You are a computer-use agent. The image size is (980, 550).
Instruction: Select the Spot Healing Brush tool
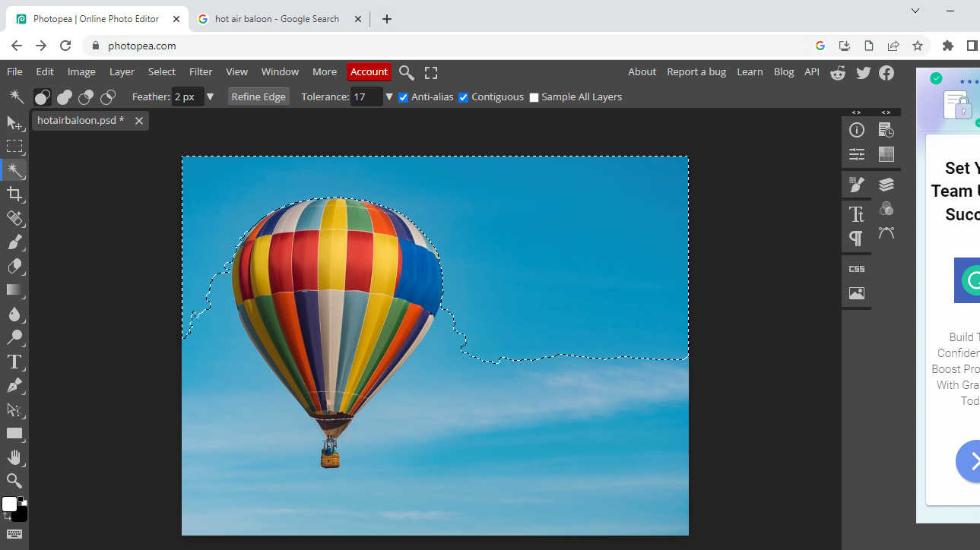(x=14, y=218)
